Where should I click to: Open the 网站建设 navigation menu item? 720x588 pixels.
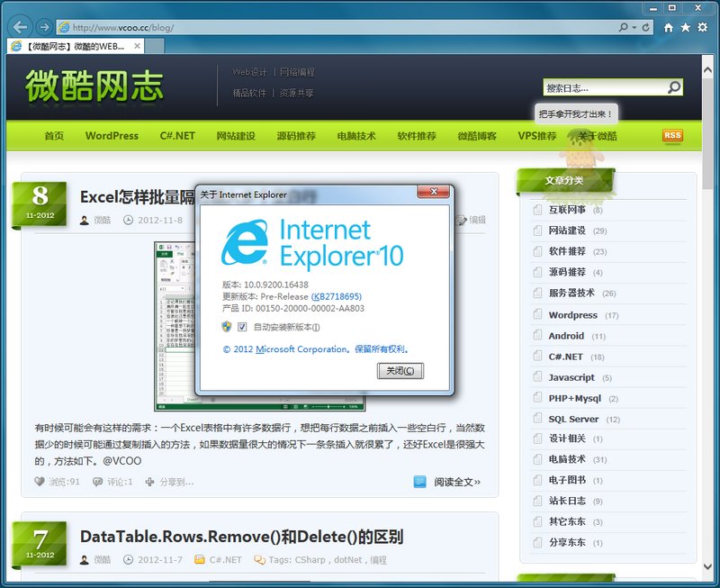tap(236, 136)
